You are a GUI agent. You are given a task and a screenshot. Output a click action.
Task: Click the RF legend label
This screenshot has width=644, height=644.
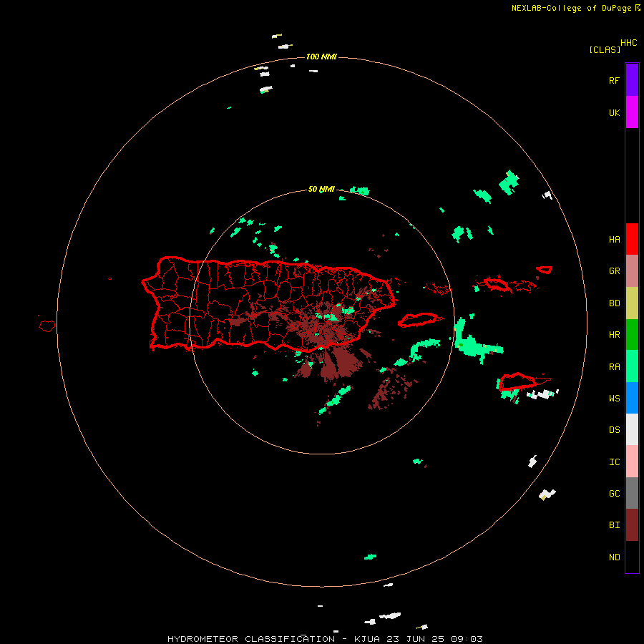(614, 80)
